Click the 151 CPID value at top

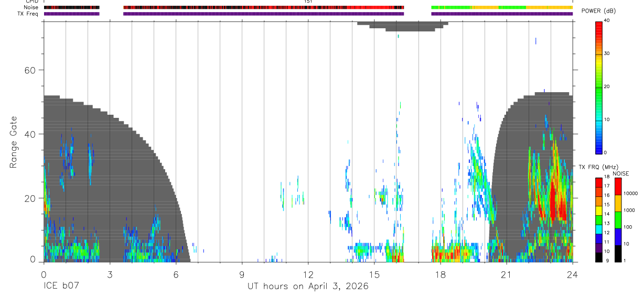308,2
